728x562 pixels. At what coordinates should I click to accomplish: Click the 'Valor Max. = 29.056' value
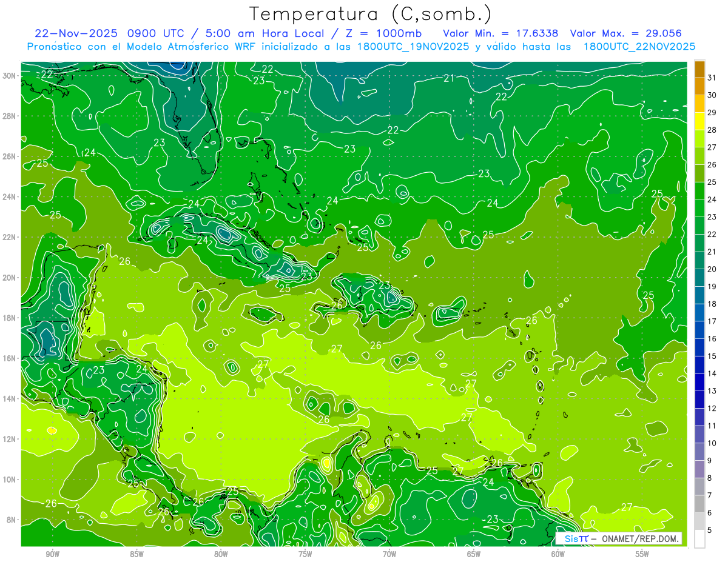pyautogui.click(x=625, y=33)
